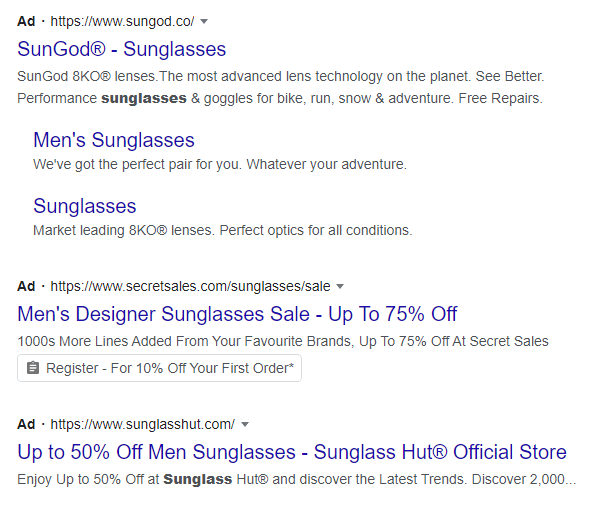The width and height of the screenshot is (600, 506).
Task: Open the Sunglasses sitelink under SunGod
Action: click(85, 206)
